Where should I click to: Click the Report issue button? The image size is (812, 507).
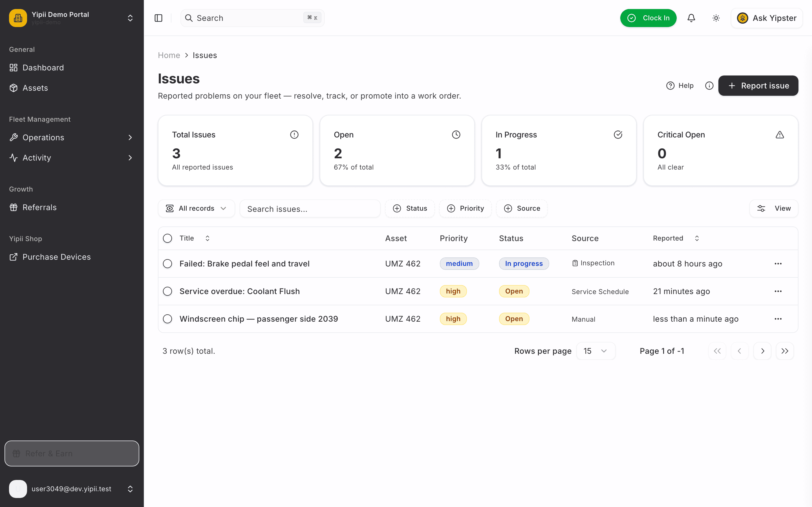click(x=758, y=86)
